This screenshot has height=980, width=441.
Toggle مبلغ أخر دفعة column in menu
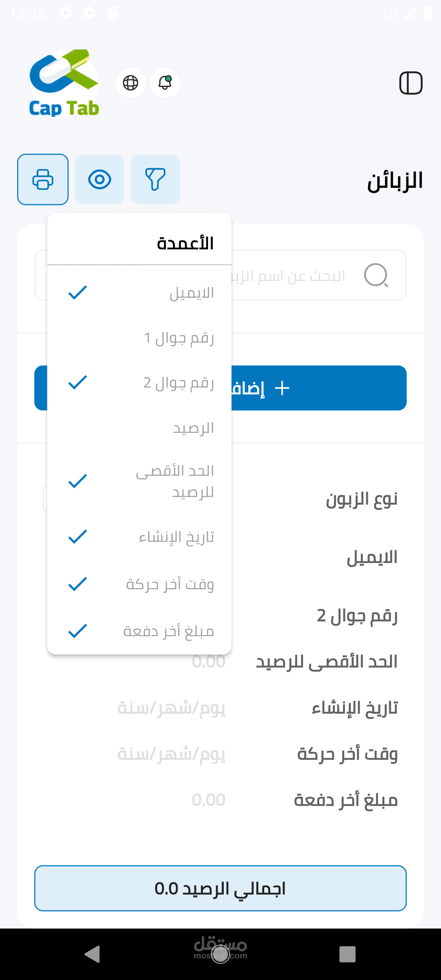pyautogui.click(x=140, y=631)
